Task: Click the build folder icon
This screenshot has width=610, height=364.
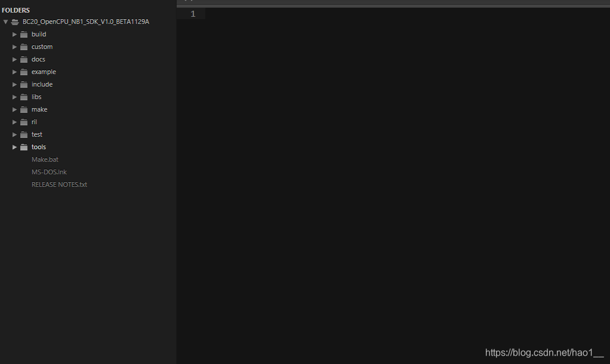Action: [24, 34]
